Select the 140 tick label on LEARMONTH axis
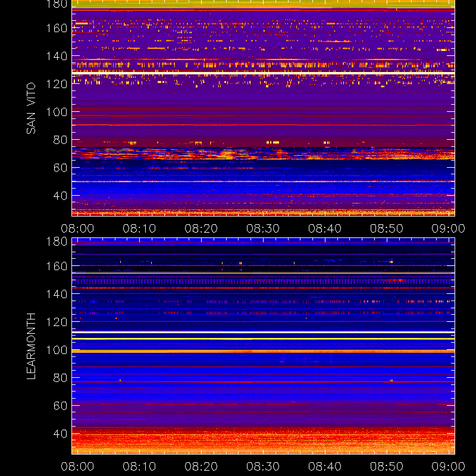The width and height of the screenshot is (476, 476). point(57,294)
